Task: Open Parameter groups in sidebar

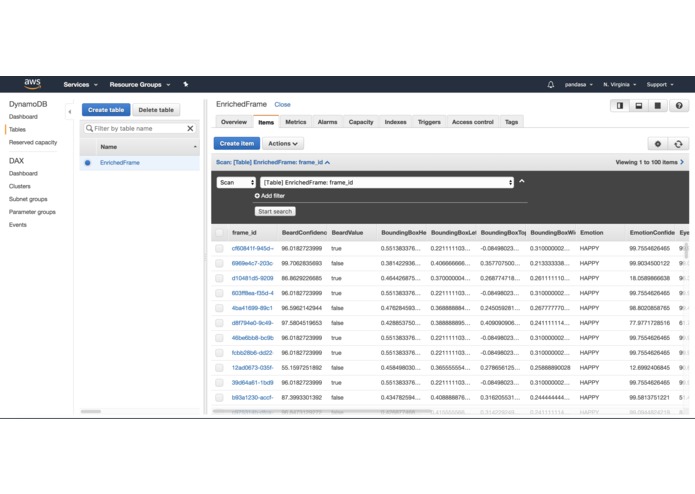Action: tap(32, 212)
